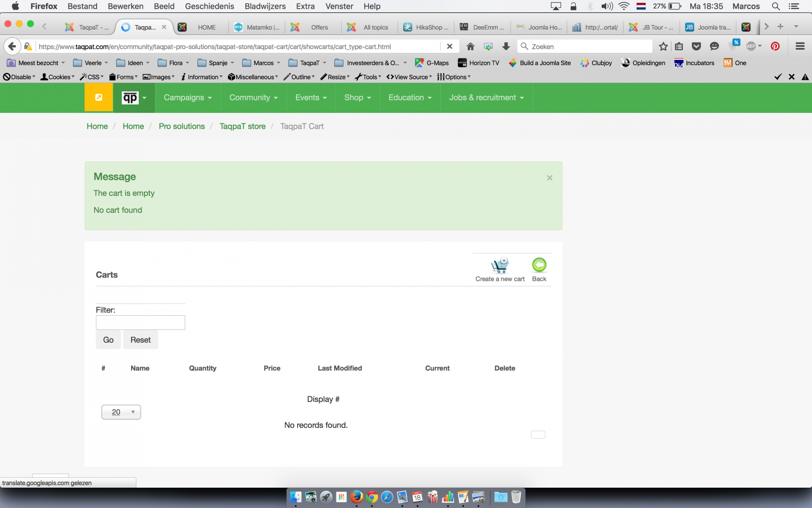Expand the Community navigation dropdown
The image size is (812, 508).
click(253, 98)
